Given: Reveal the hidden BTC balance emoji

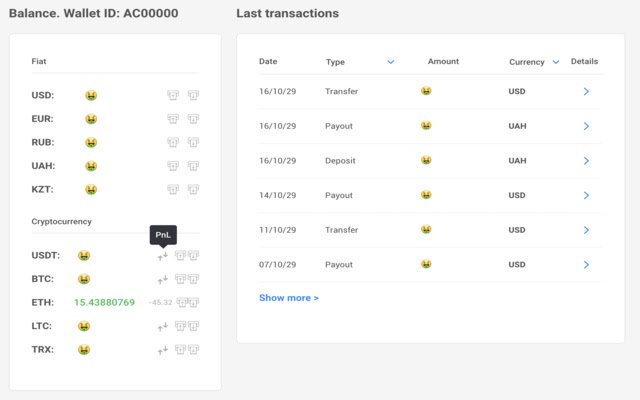Looking at the screenshot, I should pos(84,280).
